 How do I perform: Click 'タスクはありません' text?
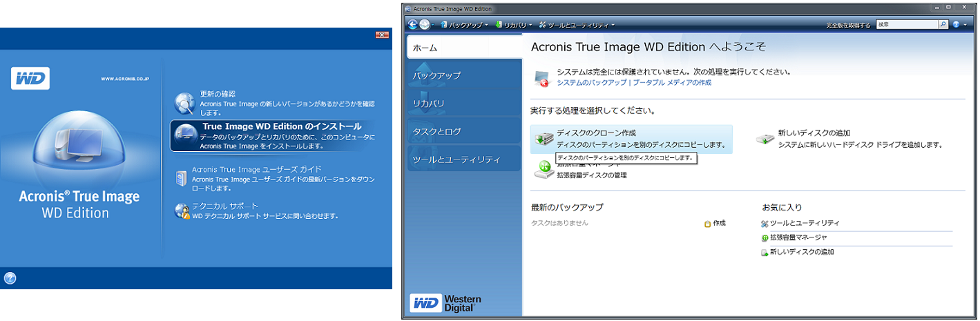click(560, 223)
